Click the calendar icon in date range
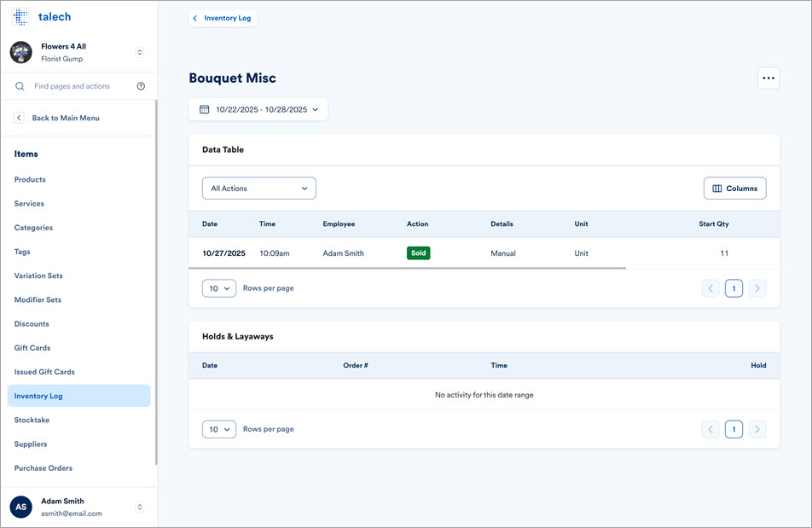The height and width of the screenshot is (528, 812). (205, 110)
